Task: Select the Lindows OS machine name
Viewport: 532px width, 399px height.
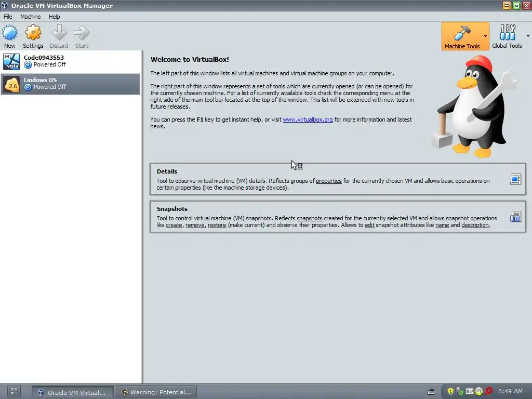Action: coord(40,80)
